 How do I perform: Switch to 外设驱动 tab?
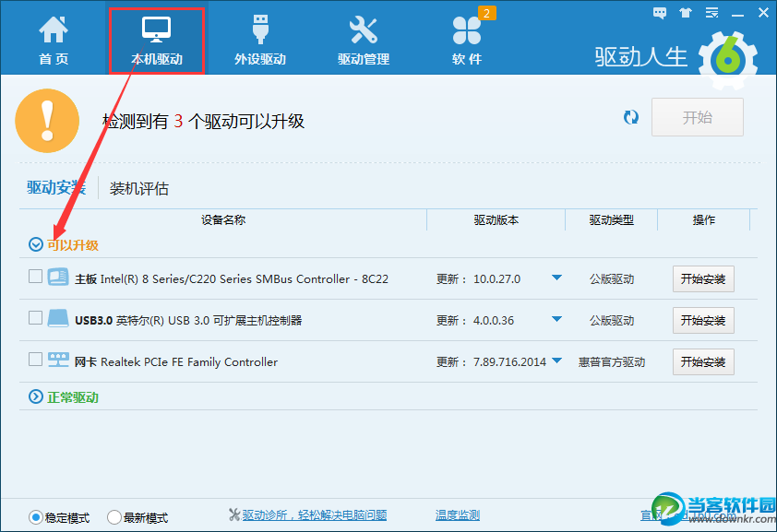pyautogui.click(x=260, y=40)
